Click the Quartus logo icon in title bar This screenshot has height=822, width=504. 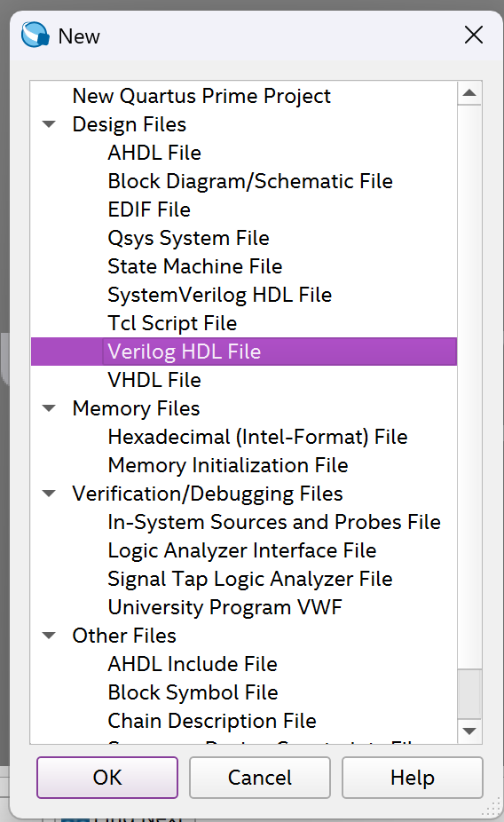point(35,36)
